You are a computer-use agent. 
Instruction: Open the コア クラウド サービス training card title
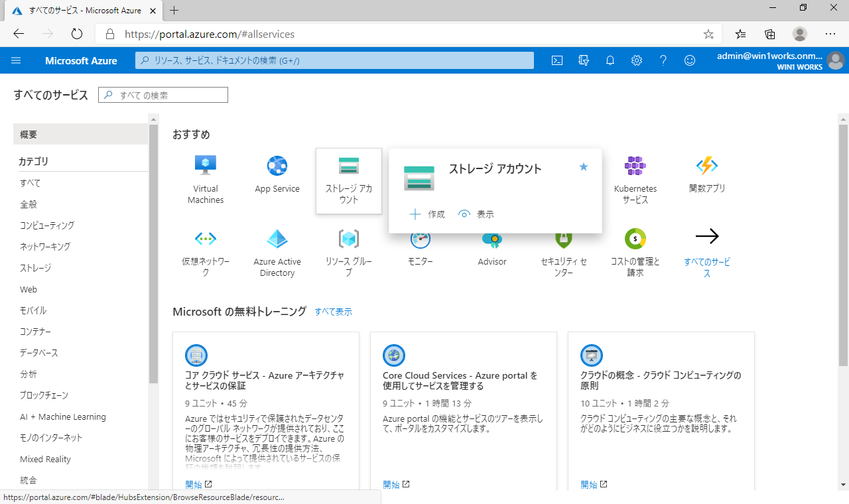tap(265, 381)
